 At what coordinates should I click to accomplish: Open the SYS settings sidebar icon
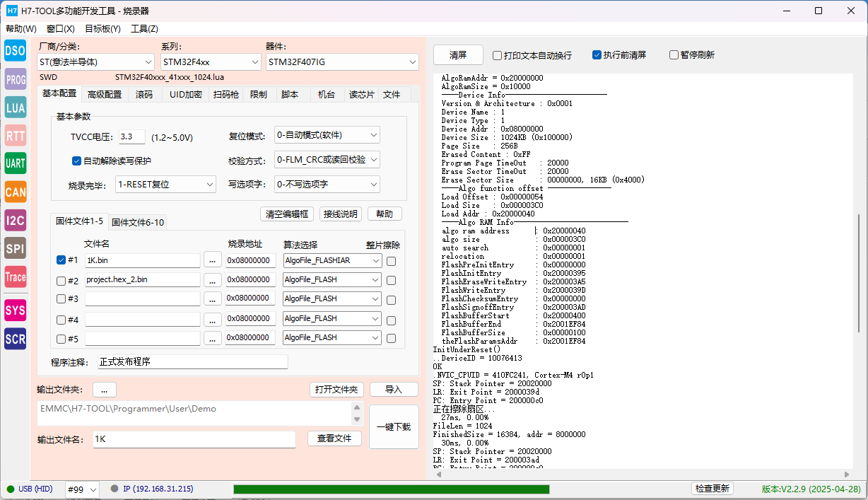(16, 310)
